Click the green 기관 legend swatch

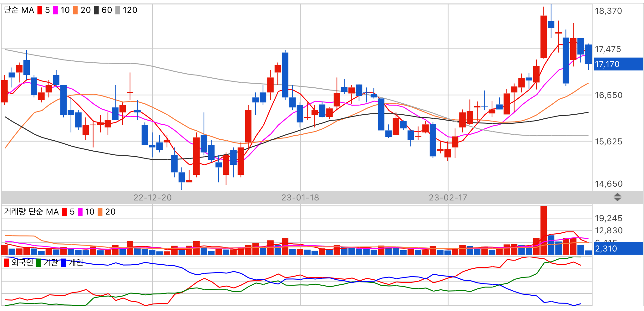39,262
